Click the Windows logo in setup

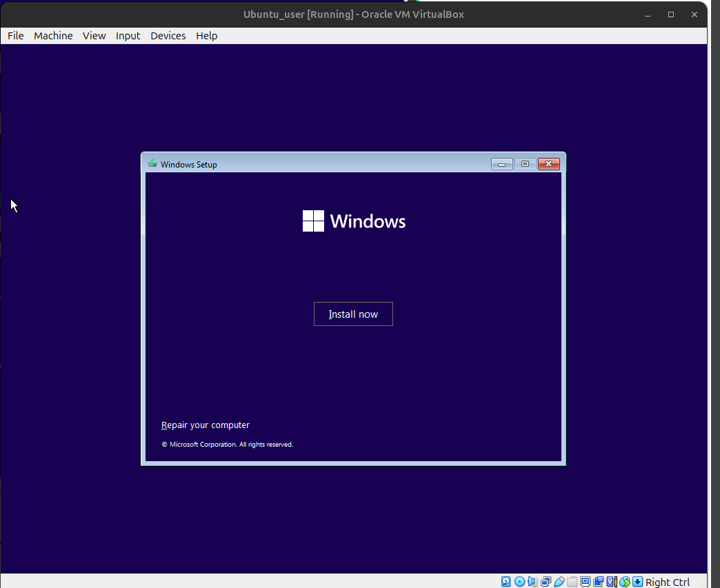coord(354,221)
